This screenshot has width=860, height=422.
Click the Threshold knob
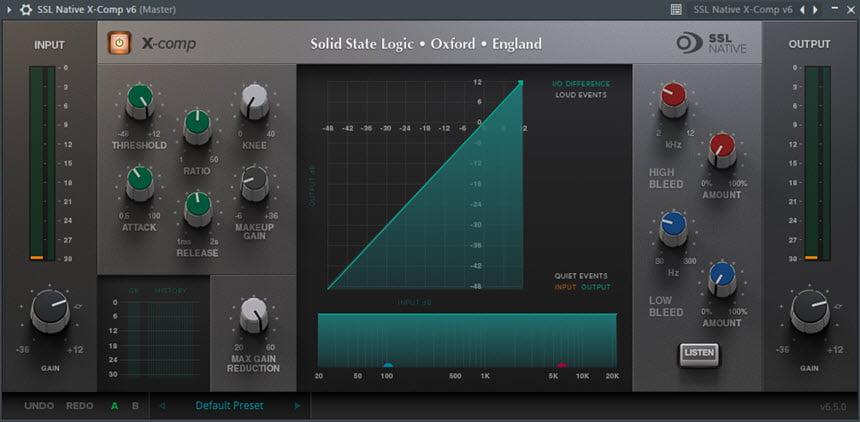(x=140, y=102)
